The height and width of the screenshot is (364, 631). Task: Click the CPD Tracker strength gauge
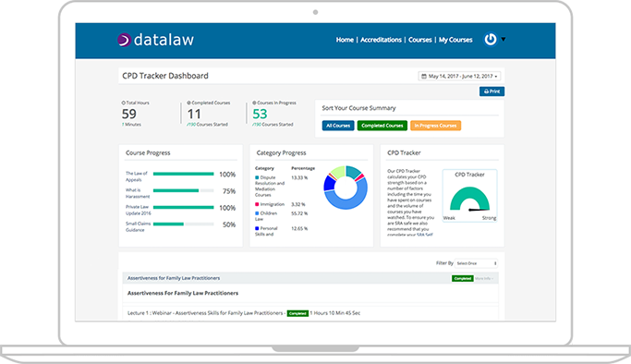pos(469,199)
